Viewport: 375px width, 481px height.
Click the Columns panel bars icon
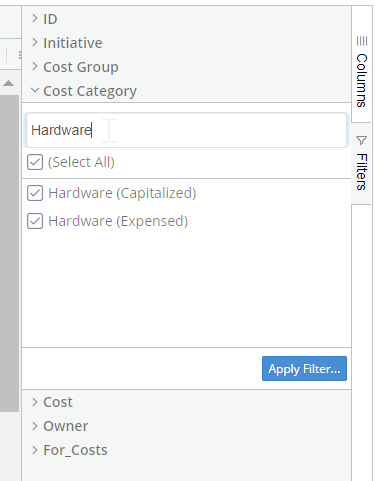[362, 41]
